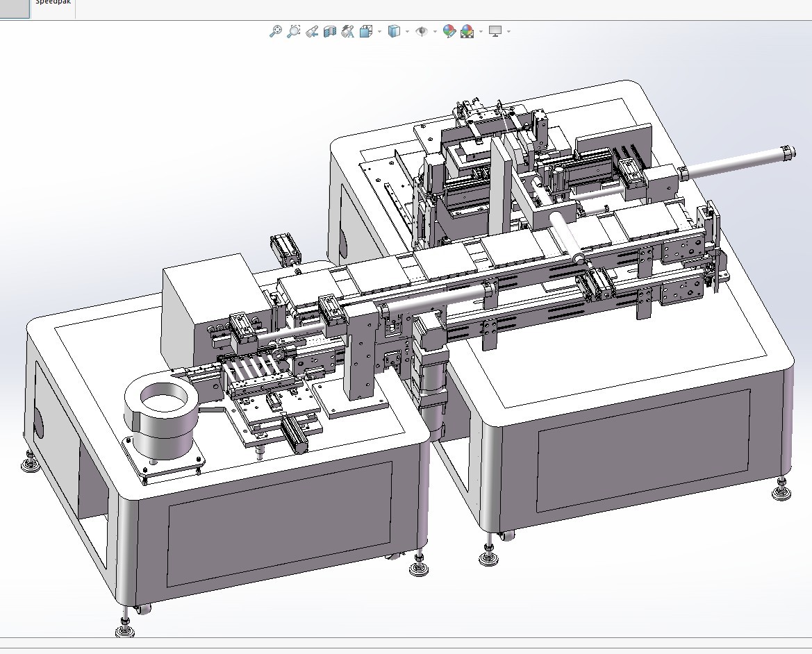Click the Display Style icon

tap(394, 31)
